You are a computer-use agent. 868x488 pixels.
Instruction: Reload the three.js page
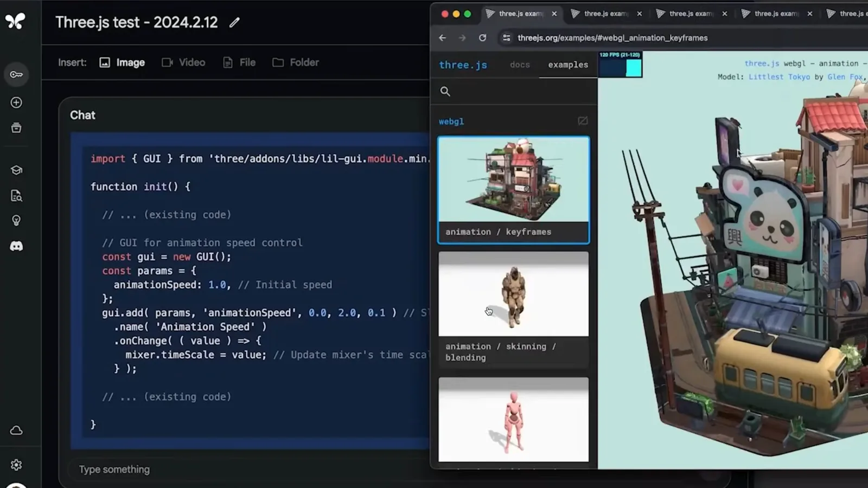tap(482, 38)
